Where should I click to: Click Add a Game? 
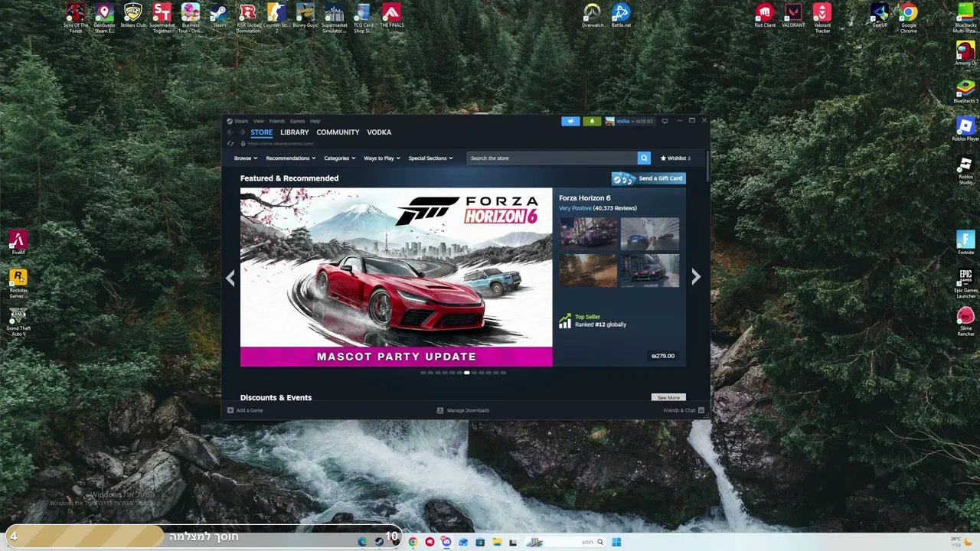pos(245,410)
